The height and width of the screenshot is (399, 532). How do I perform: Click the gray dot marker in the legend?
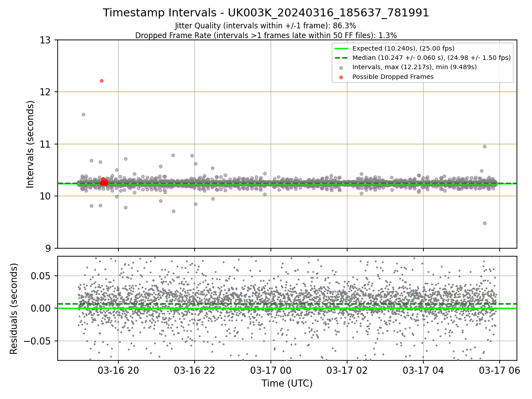tap(341, 68)
